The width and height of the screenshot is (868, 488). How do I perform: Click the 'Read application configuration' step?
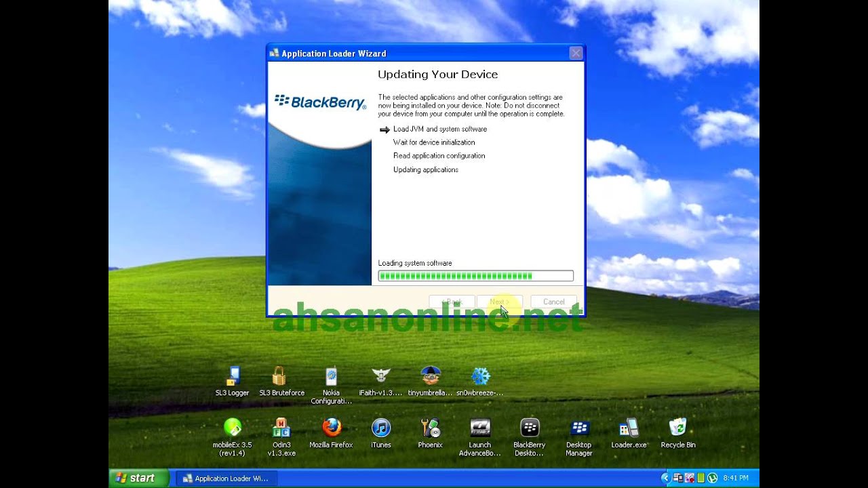439,156
